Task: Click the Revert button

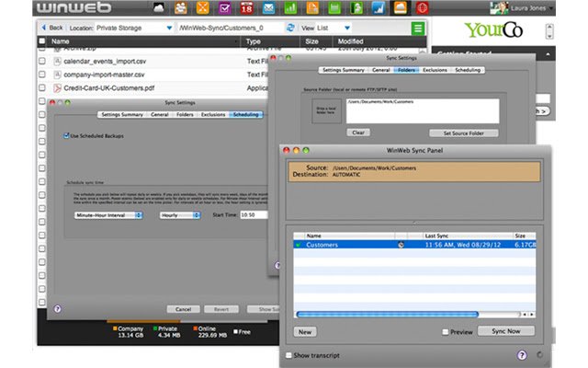Action: click(221, 309)
